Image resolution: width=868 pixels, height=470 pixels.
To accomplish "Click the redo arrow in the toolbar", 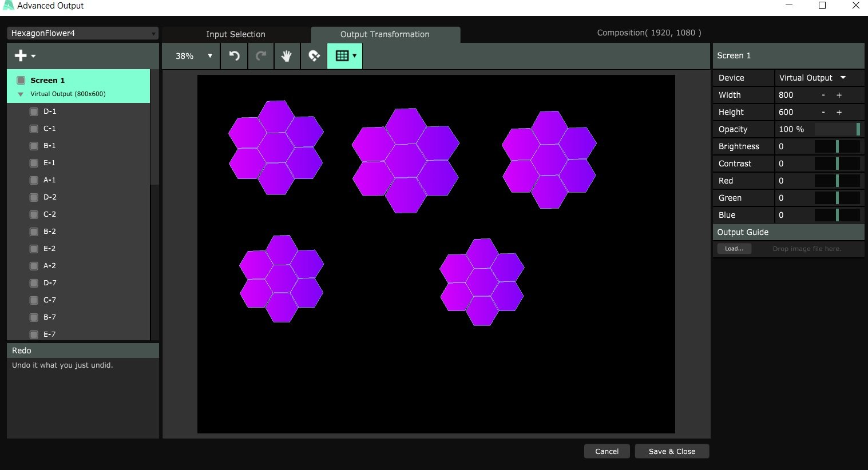I will (x=261, y=56).
